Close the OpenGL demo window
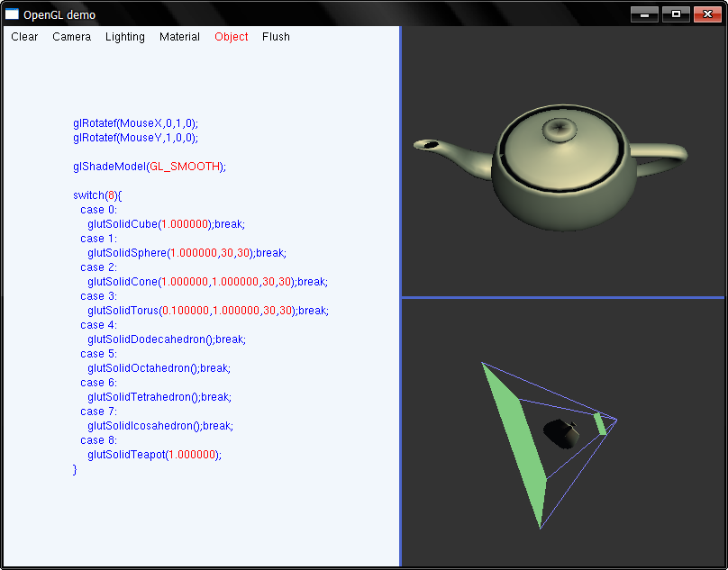 point(707,14)
